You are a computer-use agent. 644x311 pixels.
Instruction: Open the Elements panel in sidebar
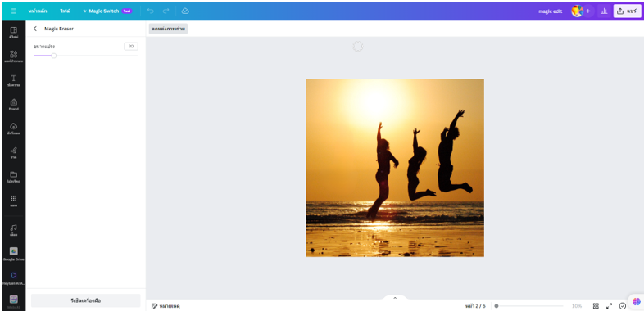pos(14,56)
